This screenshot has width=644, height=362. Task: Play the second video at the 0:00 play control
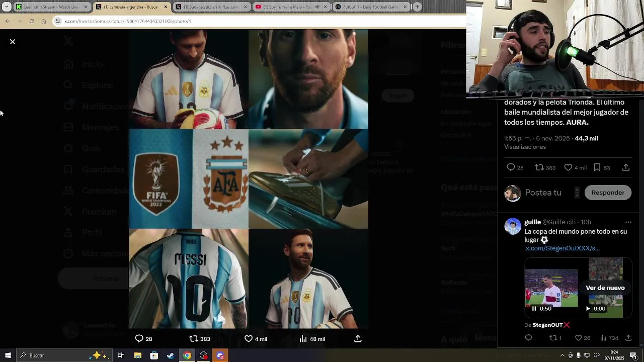[x=588, y=309]
